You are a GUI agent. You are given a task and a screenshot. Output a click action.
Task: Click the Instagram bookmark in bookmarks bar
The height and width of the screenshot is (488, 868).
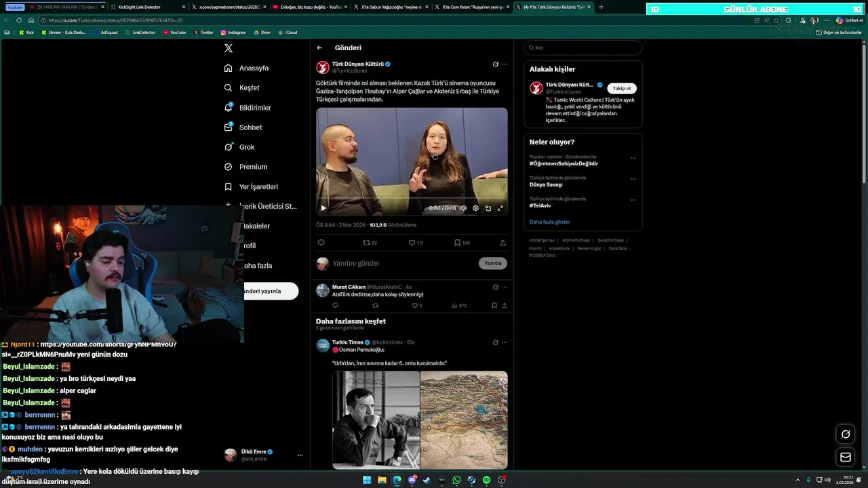(233, 32)
